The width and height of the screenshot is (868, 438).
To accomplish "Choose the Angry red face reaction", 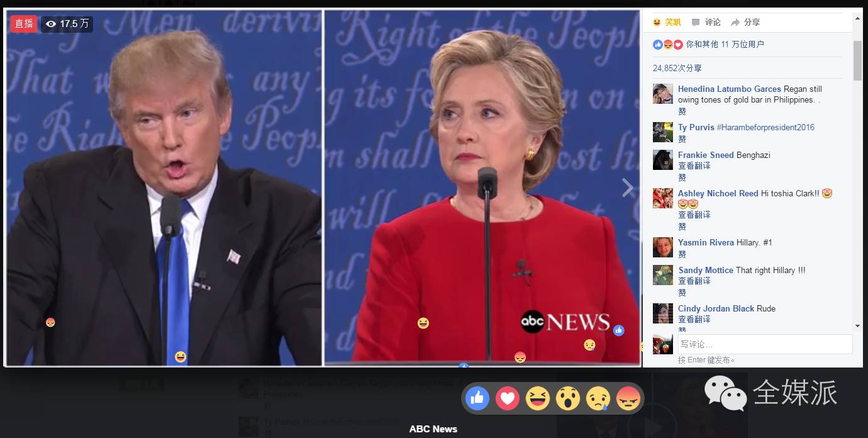I will click(x=628, y=398).
